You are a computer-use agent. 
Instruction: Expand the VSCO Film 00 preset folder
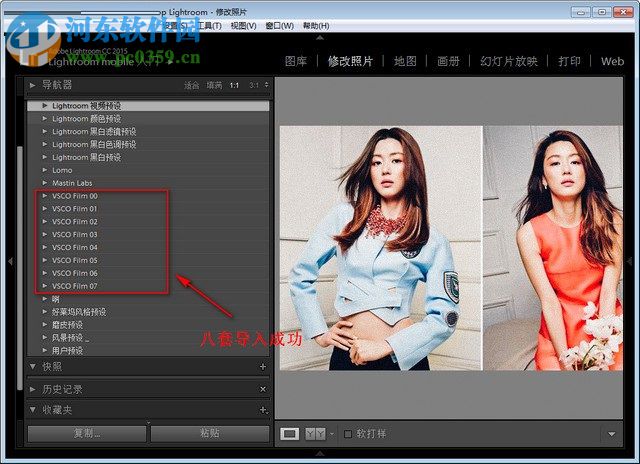coord(45,196)
